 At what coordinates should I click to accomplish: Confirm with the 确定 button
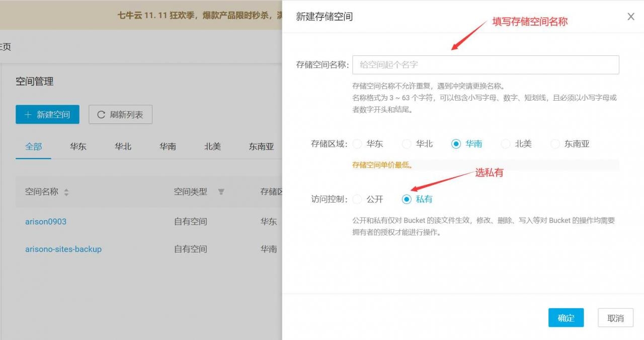(566, 318)
